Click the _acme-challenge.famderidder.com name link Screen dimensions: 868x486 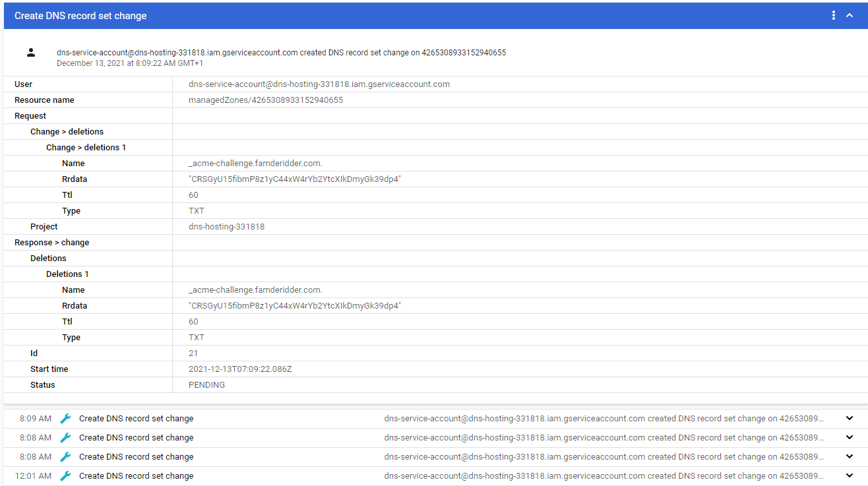coord(254,163)
